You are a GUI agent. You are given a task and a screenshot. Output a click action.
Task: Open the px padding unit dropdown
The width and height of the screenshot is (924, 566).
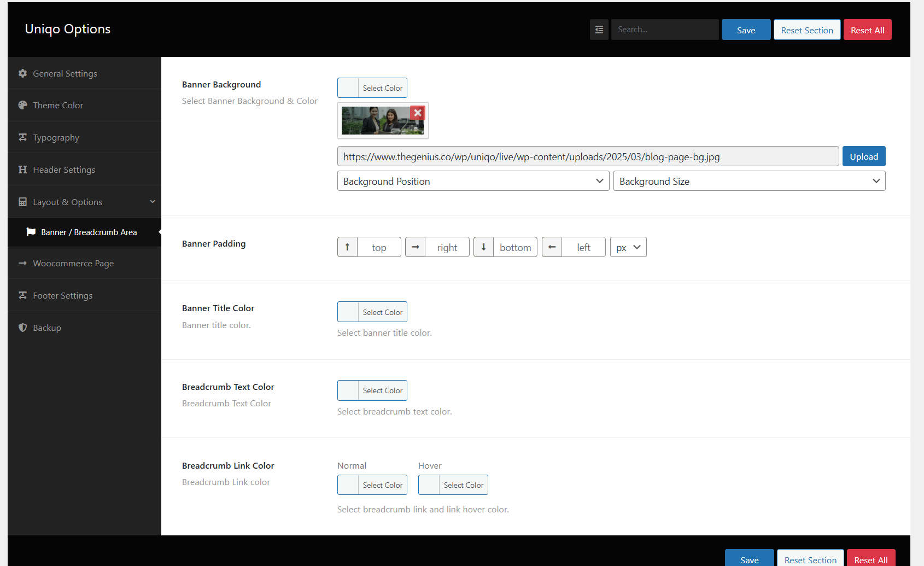tap(628, 247)
